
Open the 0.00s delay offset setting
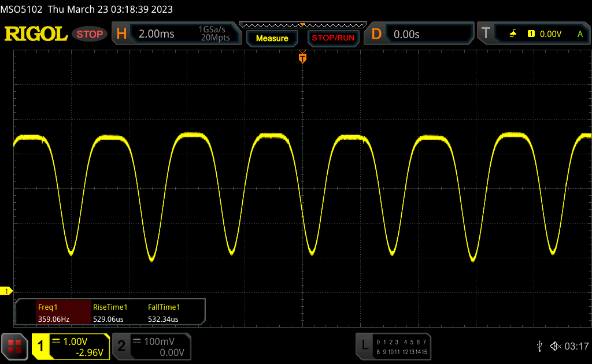(428, 34)
